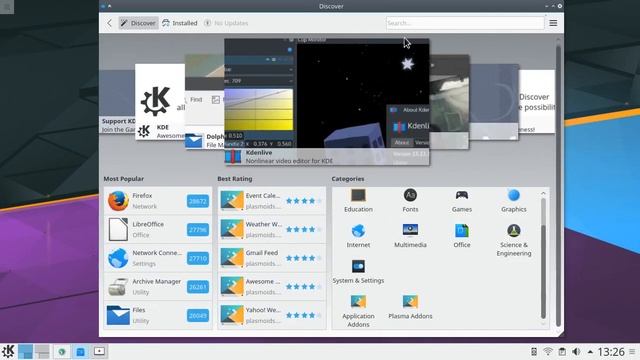
Task: Click the Discover task button in taskbar
Action: click(x=80, y=351)
